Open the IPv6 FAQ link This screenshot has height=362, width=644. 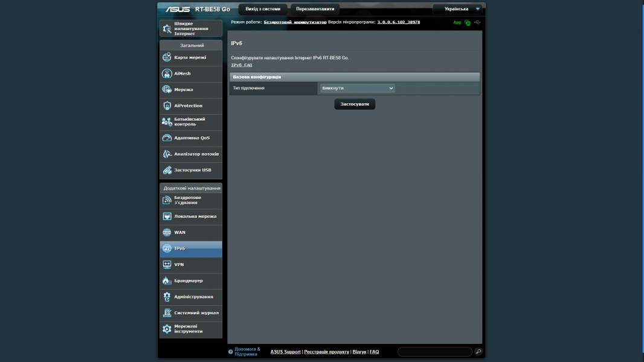coord(242,65)
